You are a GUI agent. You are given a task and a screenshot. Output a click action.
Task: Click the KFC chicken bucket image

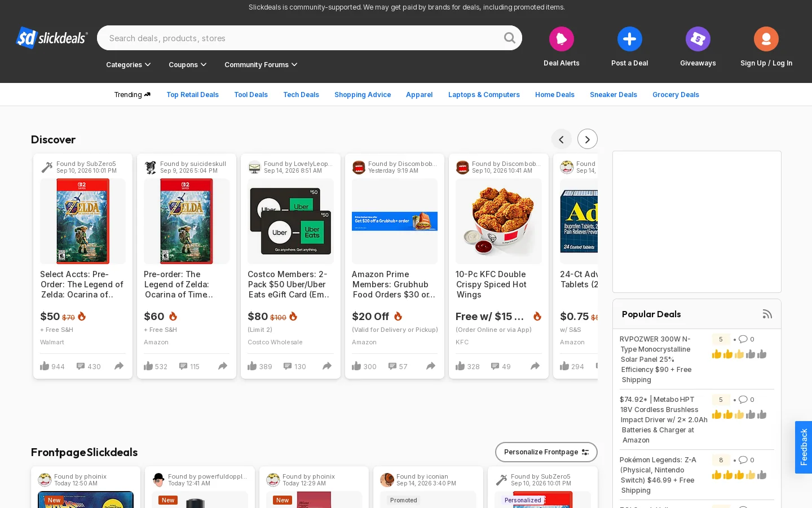(498, 221)
